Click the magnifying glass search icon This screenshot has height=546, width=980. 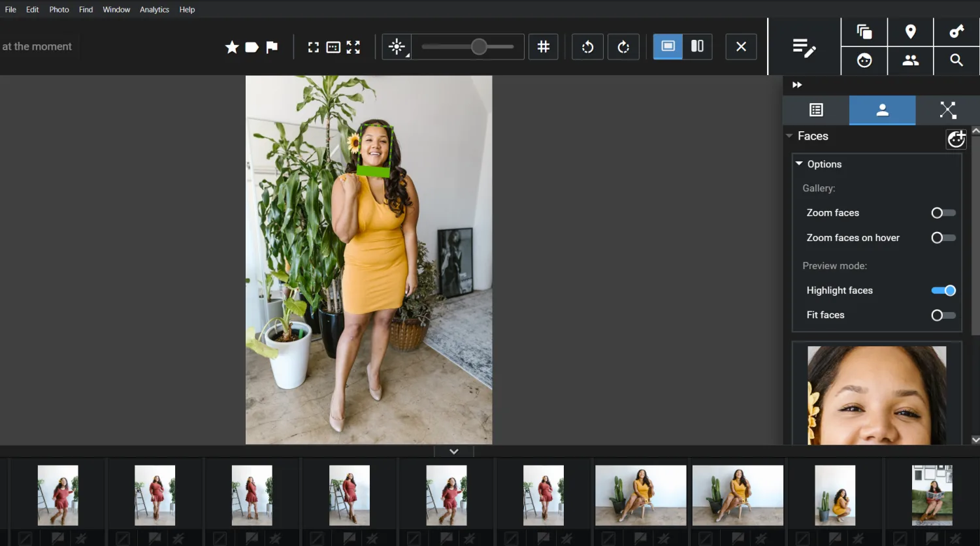point(956,60)
